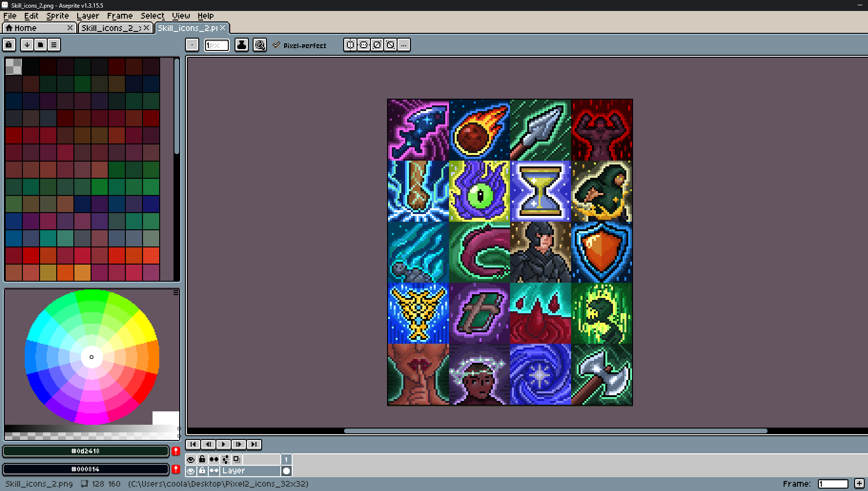This screenshot has height=491, width=868.
Task: Select frame 1 header in the timeline
Action: click(x=286, y=460)
